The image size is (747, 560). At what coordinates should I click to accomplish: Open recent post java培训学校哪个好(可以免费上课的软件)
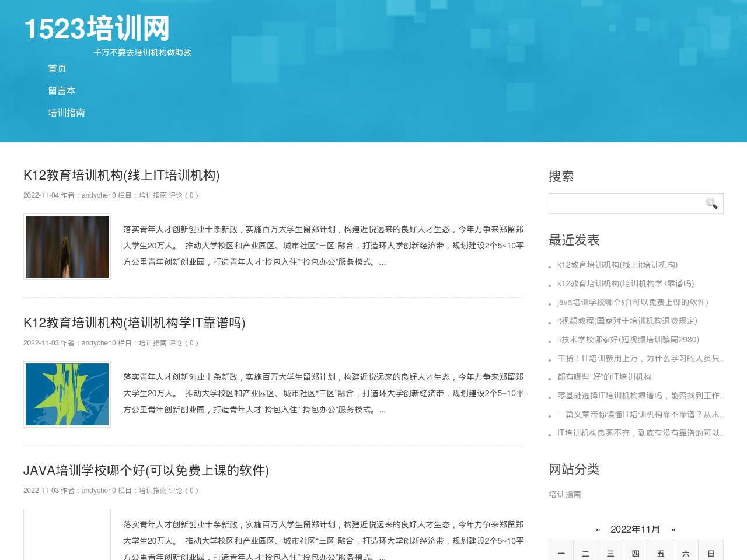[633, 302]
